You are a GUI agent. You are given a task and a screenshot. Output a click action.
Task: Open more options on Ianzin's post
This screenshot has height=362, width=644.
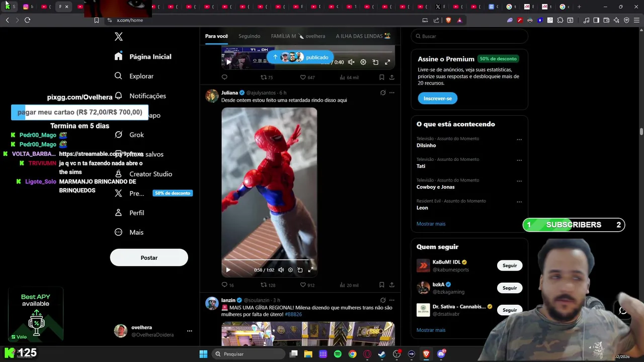click(x=392, y=300)
